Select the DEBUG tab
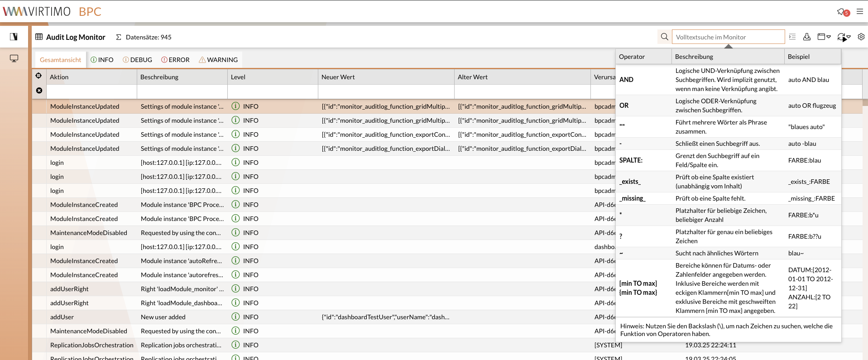Viewport: 868px width, 360px height. [137, 60]
